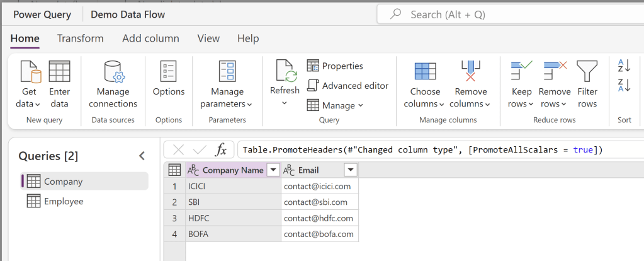The image size is (644, 261).
Task: Click the Search box at top
Action: point(510,14)
